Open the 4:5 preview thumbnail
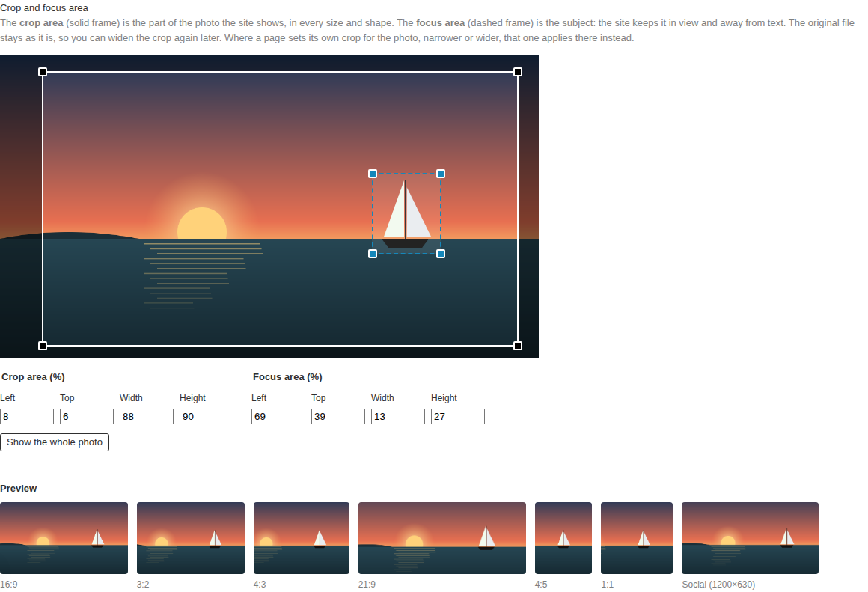 pyautogui.click(x=563, y=537)
